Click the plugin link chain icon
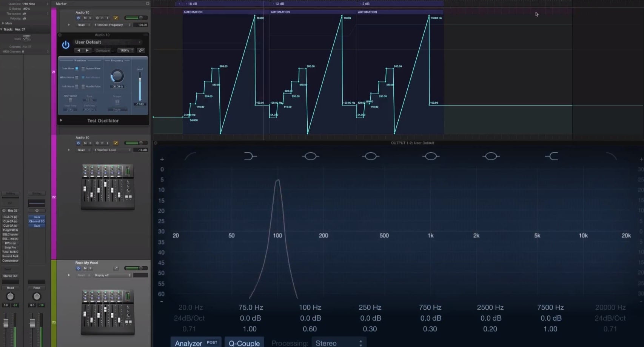This screenshot has height=347, width=644. pyautogui.click(x=141, y=50)
